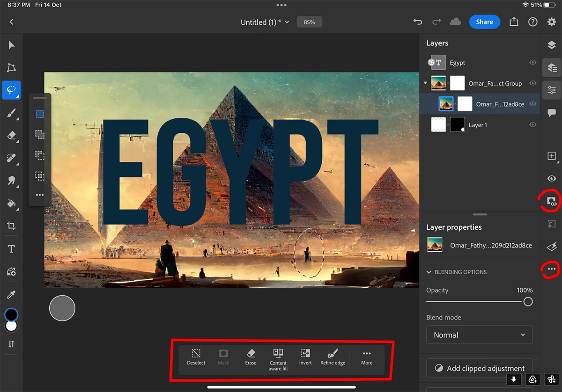Choose subtract from selection mode
562x392 pixels.
pyautogui.click(x=40, y=155)
